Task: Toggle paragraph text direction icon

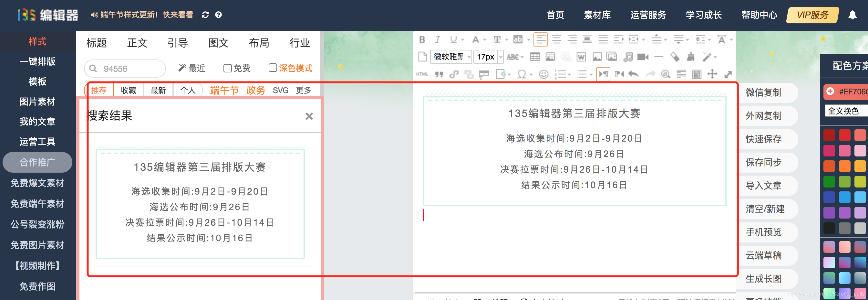Action: [604, 74]
